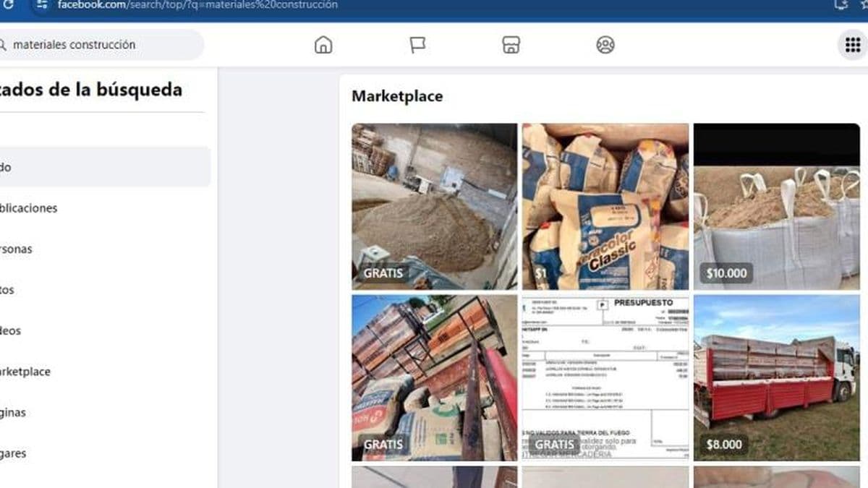
Task: Select the 'Fotos' filter
Action: point(106,290)
